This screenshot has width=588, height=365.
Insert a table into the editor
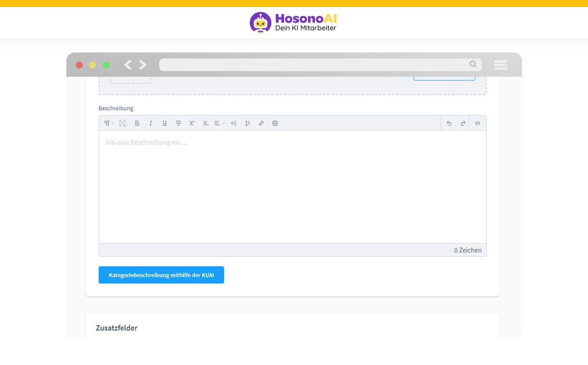coord(275,123)
